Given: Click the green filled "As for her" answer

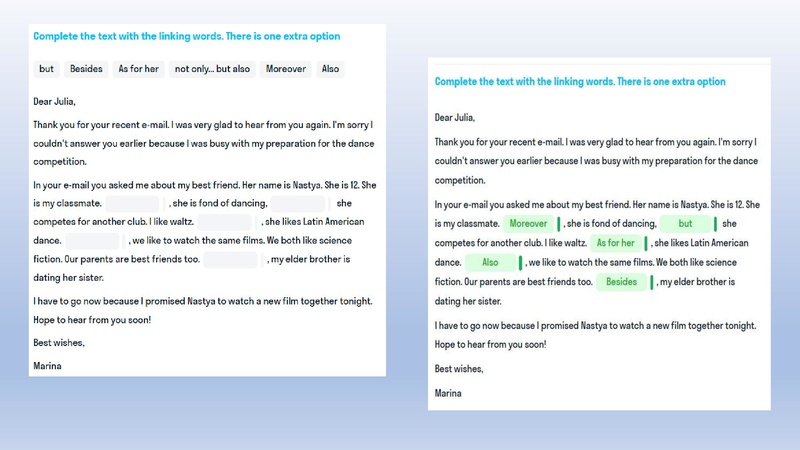Looking at the screenshot, I should point(615,243).
